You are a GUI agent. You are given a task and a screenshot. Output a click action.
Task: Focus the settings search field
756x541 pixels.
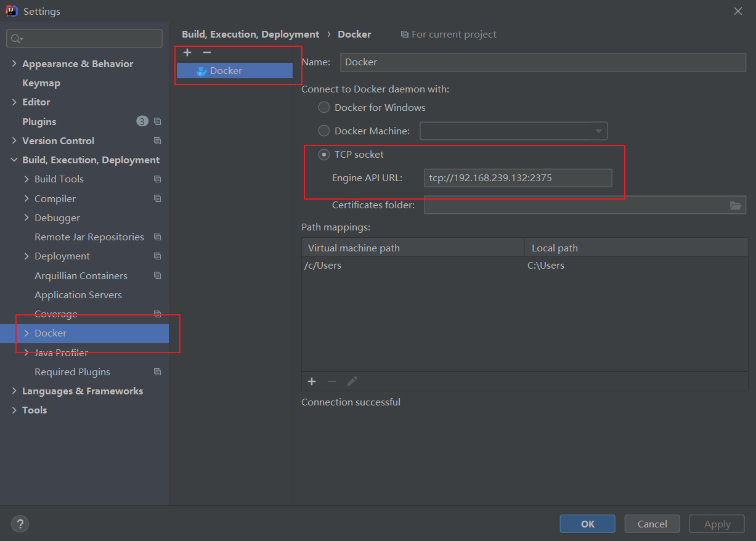pos(84,39)
